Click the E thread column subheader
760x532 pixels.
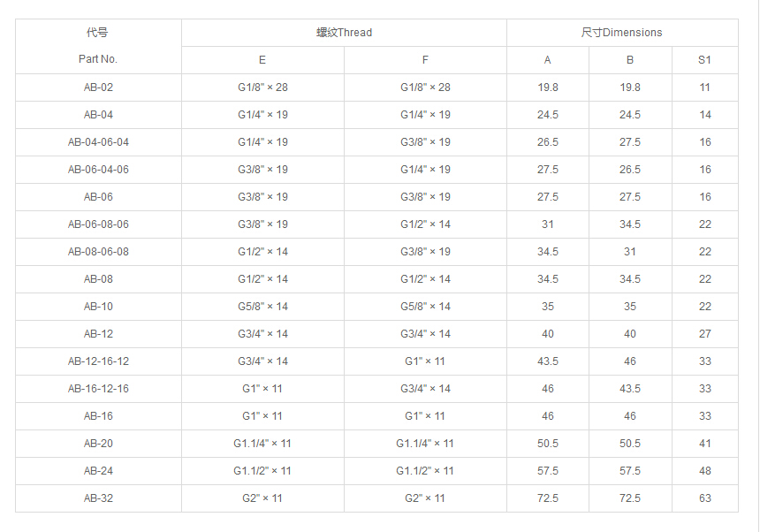coord(262,60)
